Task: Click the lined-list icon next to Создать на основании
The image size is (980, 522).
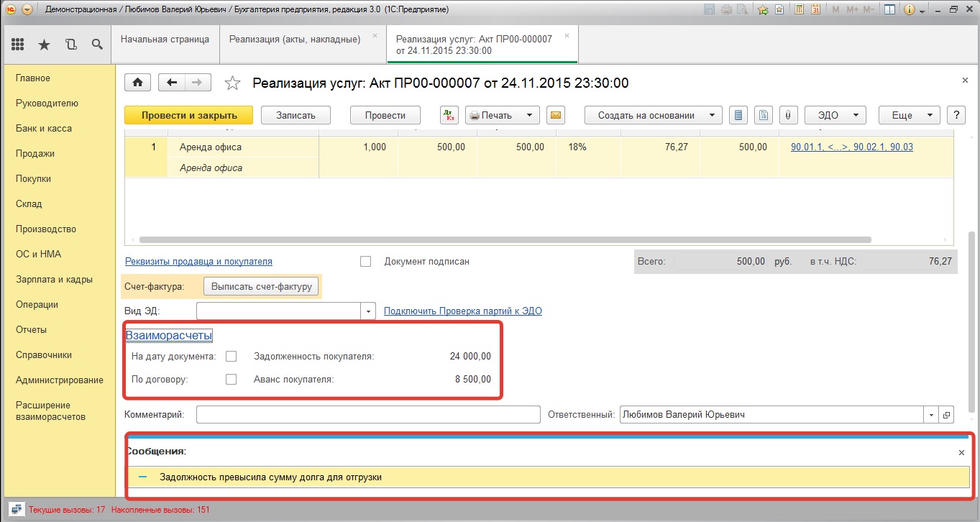Action: (738, 115)
